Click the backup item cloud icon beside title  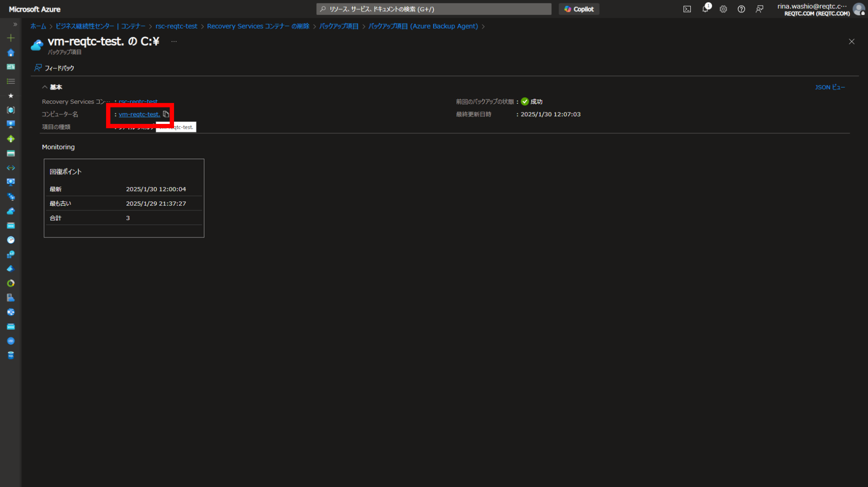37,45
